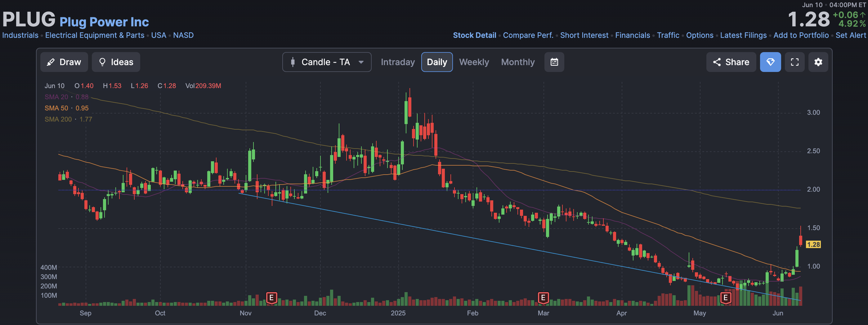Click the November earnings E marker
868x325 pixels.
(x=271, y=298)
